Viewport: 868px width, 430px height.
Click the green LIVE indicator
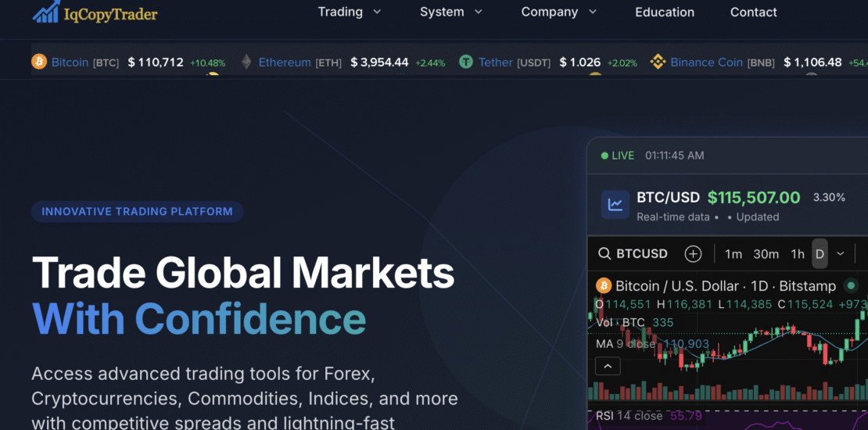[618, 156]
